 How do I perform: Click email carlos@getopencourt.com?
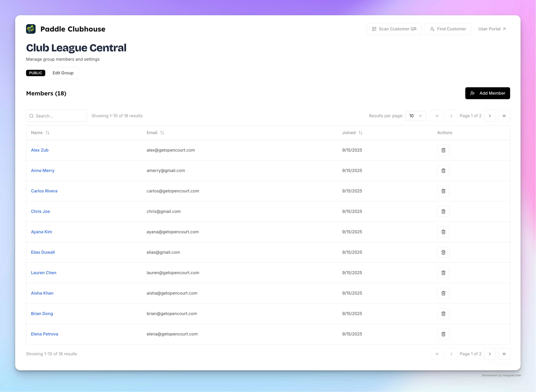(173, 191)
